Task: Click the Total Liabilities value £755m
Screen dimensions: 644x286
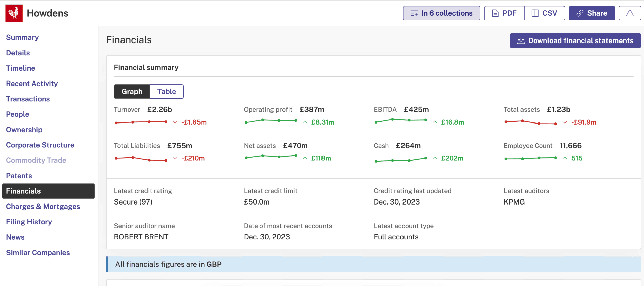Action: [x=180, y=146]
